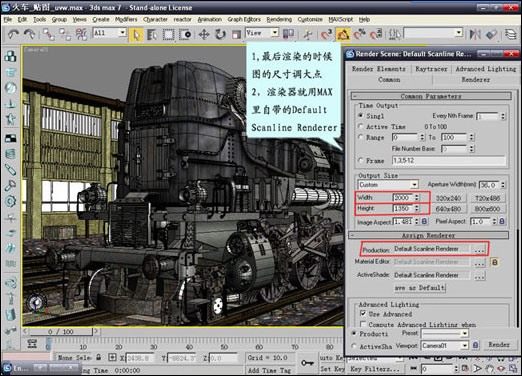522x376 pixels.
Task: Select the Active Time radio button
Action: click(360, 127)
